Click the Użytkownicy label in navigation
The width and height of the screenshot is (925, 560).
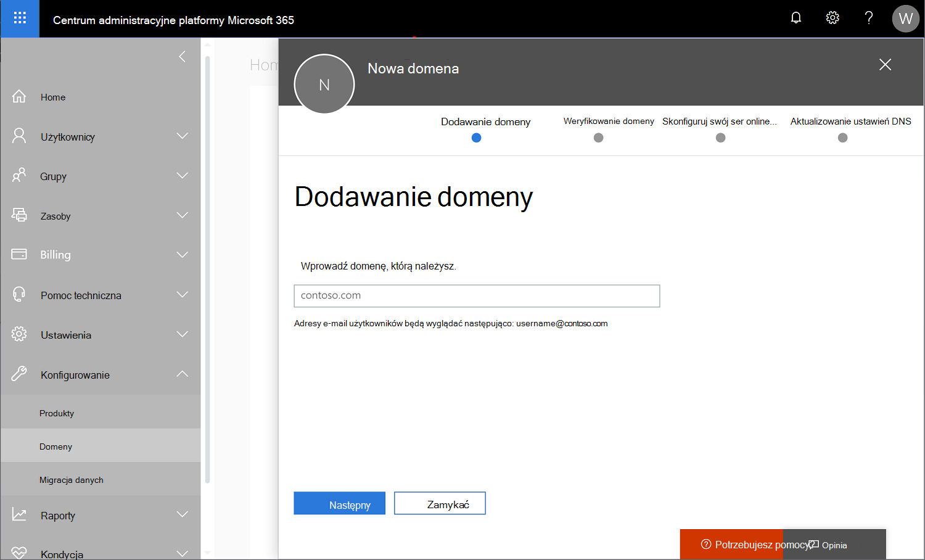tap(68, 137)
